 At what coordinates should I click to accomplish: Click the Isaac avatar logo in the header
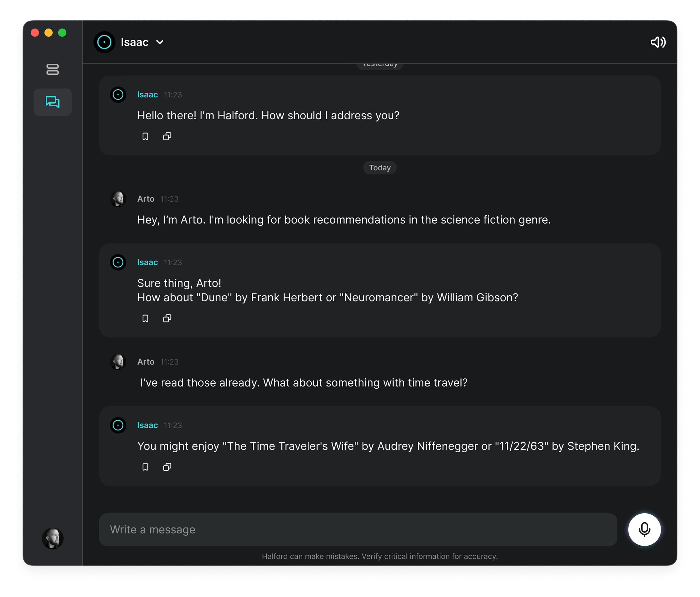point(105,42)
